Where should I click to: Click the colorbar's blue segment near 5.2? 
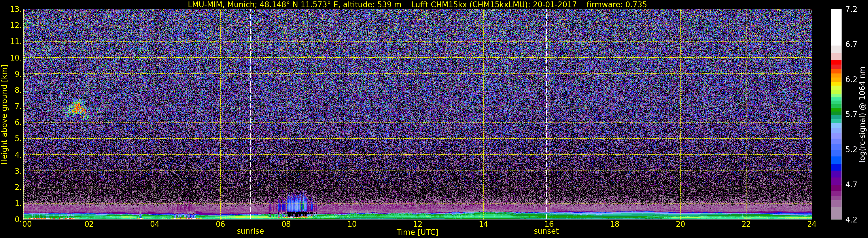[x=836, y=152]
